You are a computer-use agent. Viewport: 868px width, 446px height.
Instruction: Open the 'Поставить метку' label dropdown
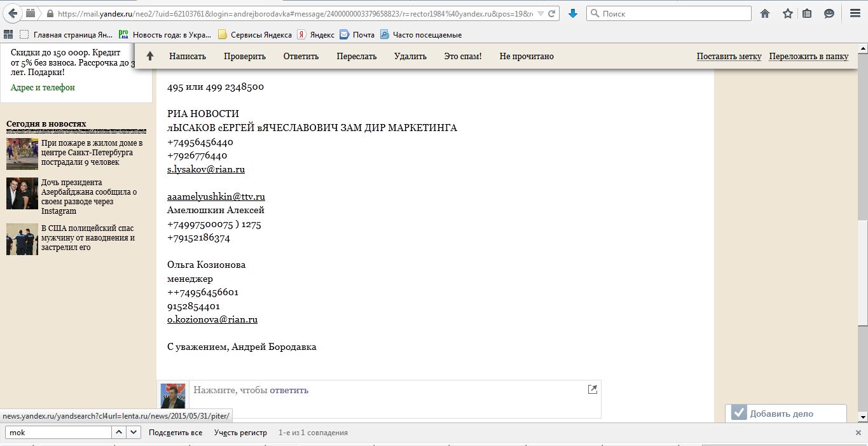pos(729,56)
